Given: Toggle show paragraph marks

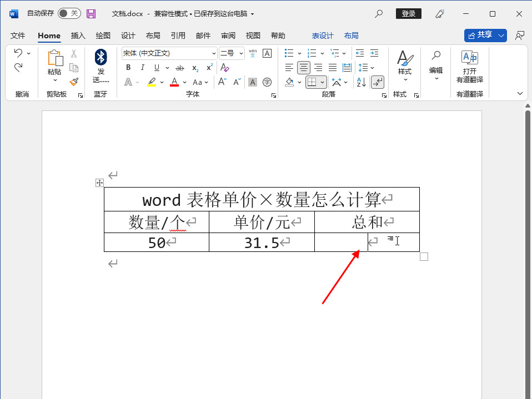Looking at the screenshot, I should pos(378,82).
